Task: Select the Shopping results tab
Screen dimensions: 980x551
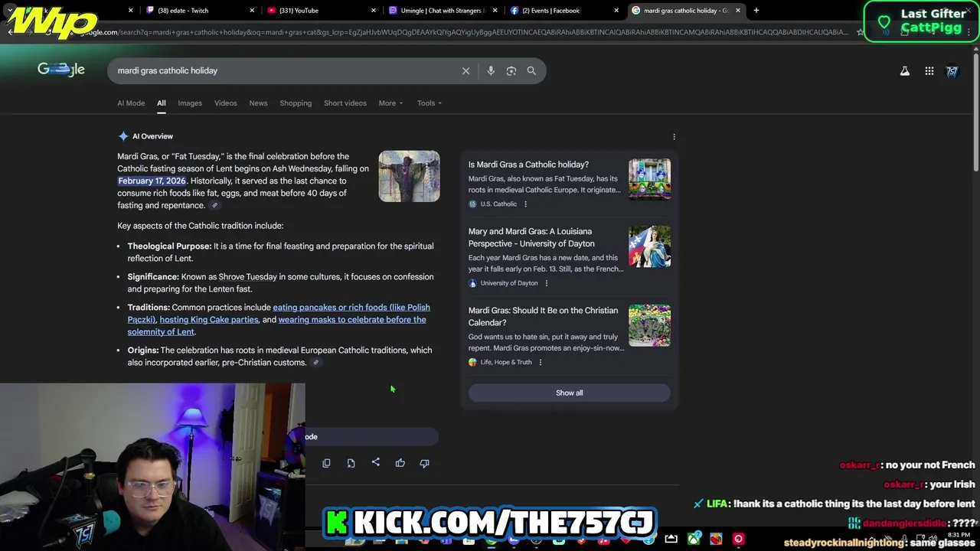Action: [x=296, y=103]
